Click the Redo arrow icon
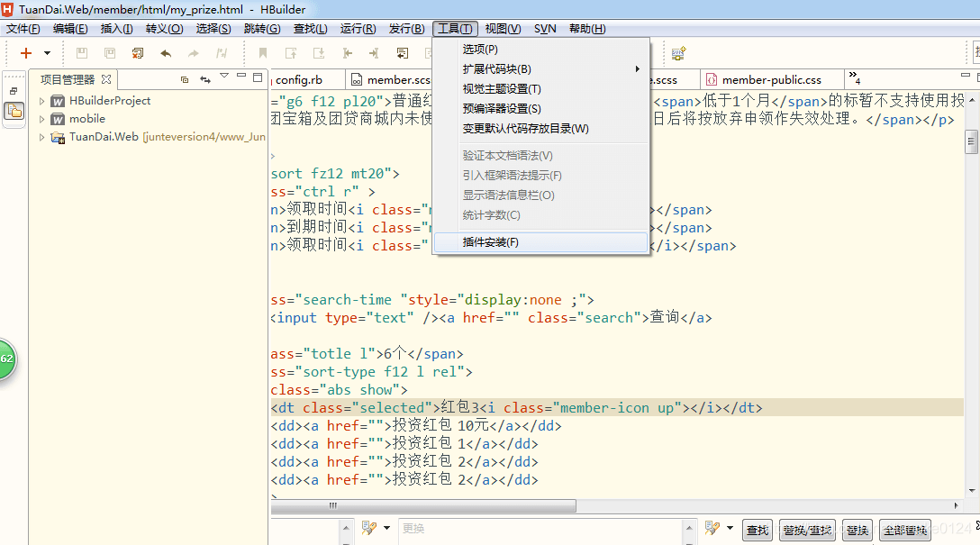The height and width of the screenshot is (545, 980). tap(194, 53)
